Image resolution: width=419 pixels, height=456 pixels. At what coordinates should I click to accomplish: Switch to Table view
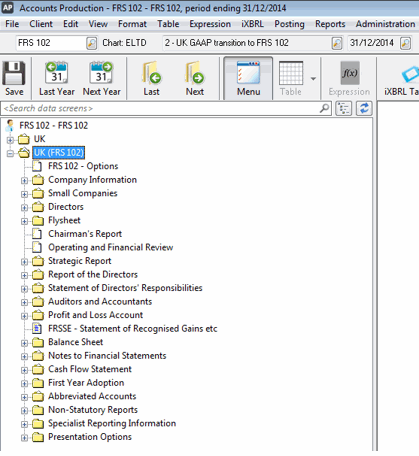[x=291, y=79]
